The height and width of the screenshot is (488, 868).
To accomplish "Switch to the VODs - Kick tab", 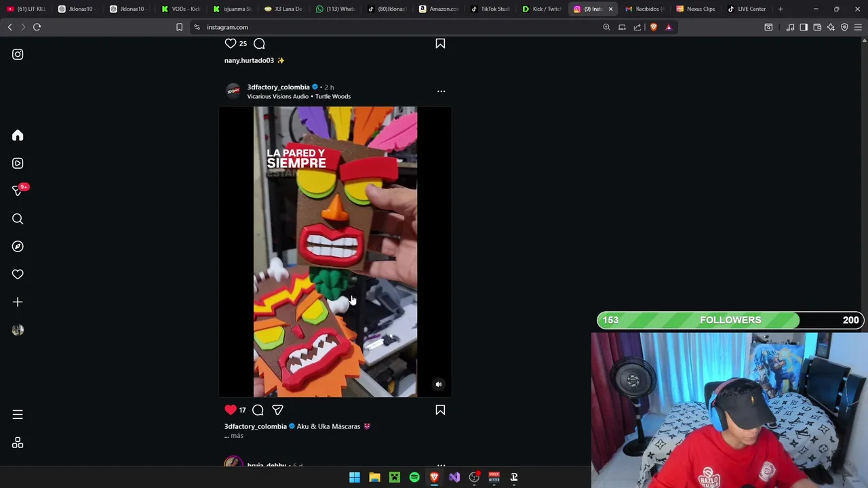I will click(x=181, y=9).
